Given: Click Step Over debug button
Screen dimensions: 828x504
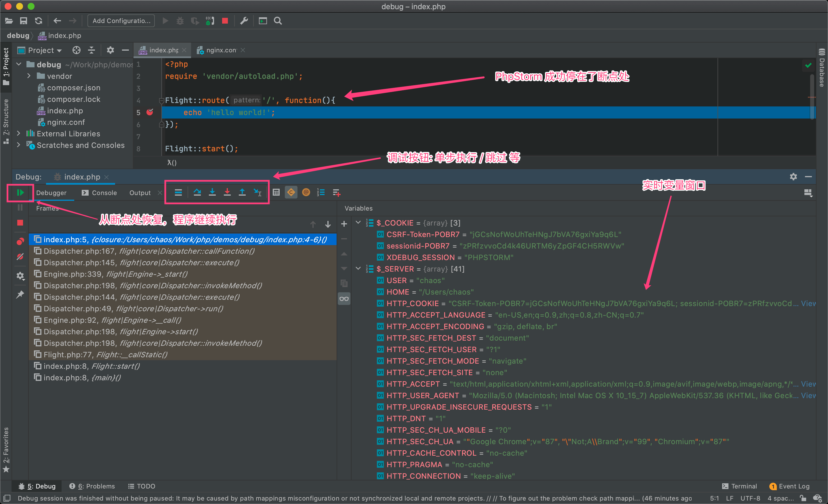Looking at the screenshot, I should point(197,192).
